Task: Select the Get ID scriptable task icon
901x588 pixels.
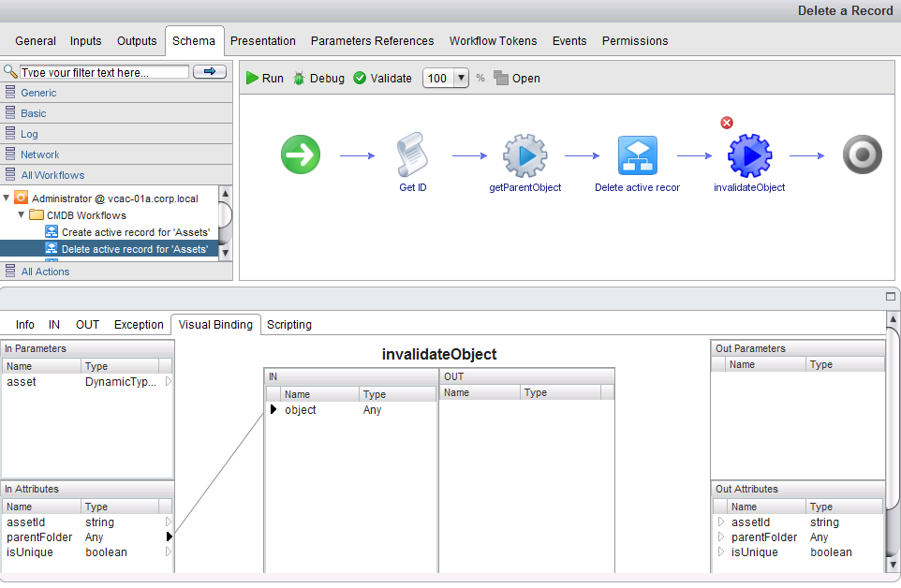Action: [x=412, y=154]
